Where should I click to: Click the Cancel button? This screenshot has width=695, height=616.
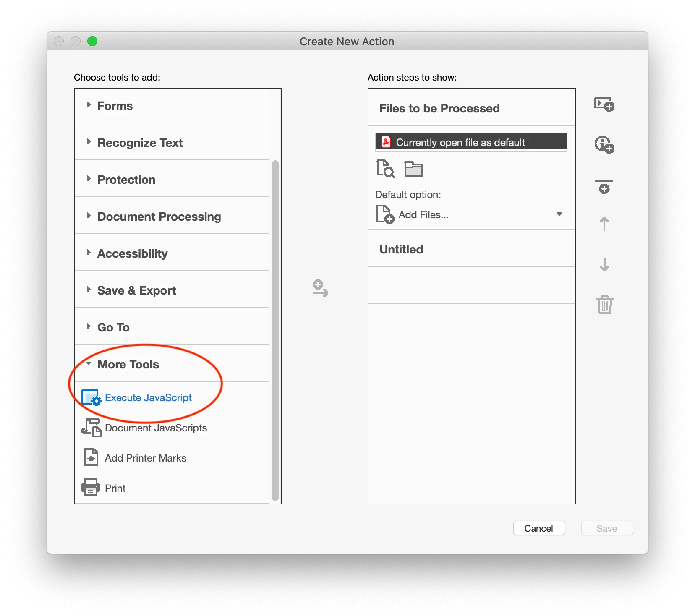tap(539, 528)
